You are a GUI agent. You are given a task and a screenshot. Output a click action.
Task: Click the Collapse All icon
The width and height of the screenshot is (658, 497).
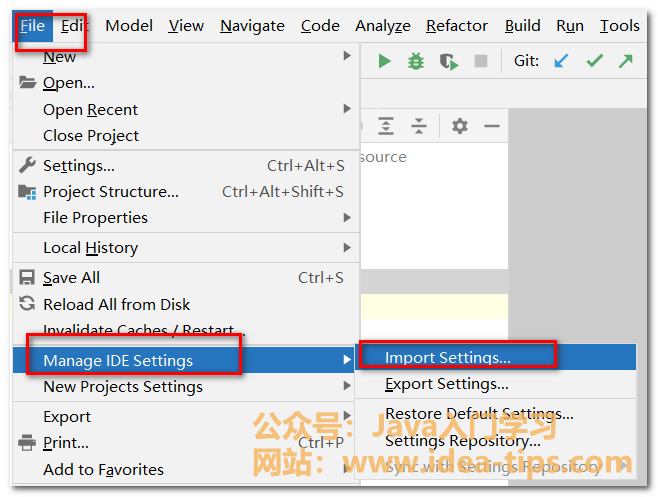click(419, 126)
